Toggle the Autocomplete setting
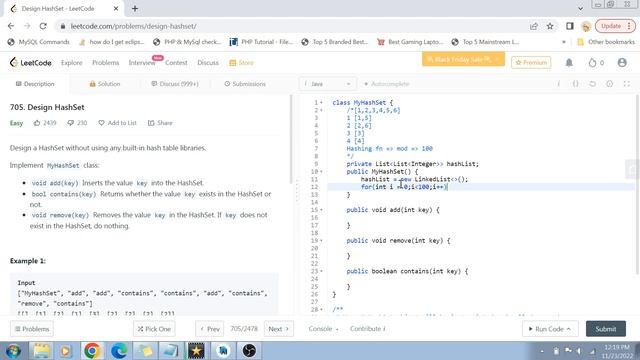 (x=386, y=84)
